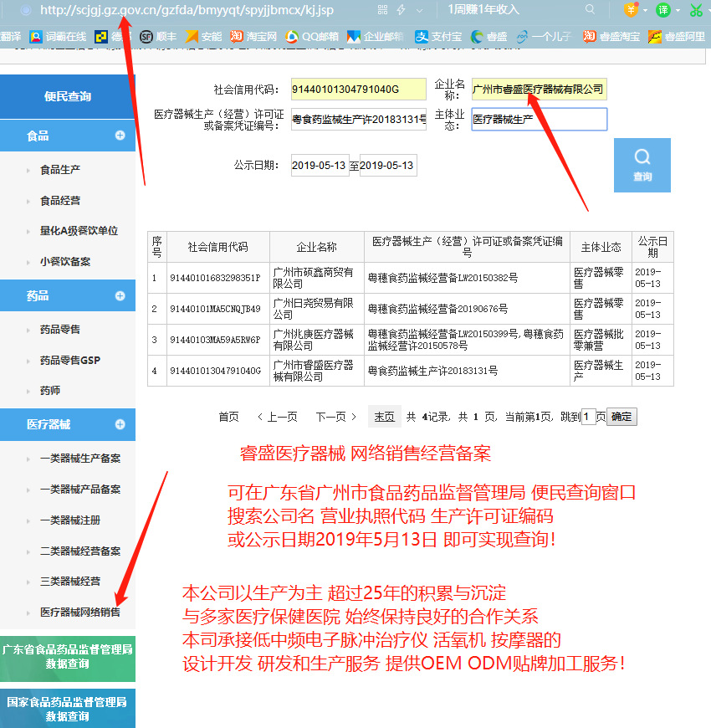Open 食品经营 in the sidebar

tap(60, 201)
